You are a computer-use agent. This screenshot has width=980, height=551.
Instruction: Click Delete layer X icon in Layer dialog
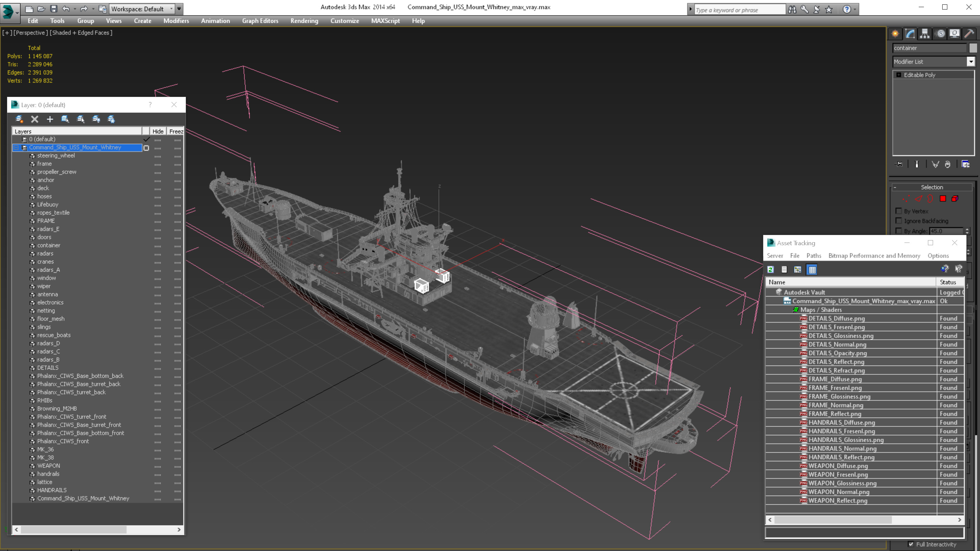point(35,119)
